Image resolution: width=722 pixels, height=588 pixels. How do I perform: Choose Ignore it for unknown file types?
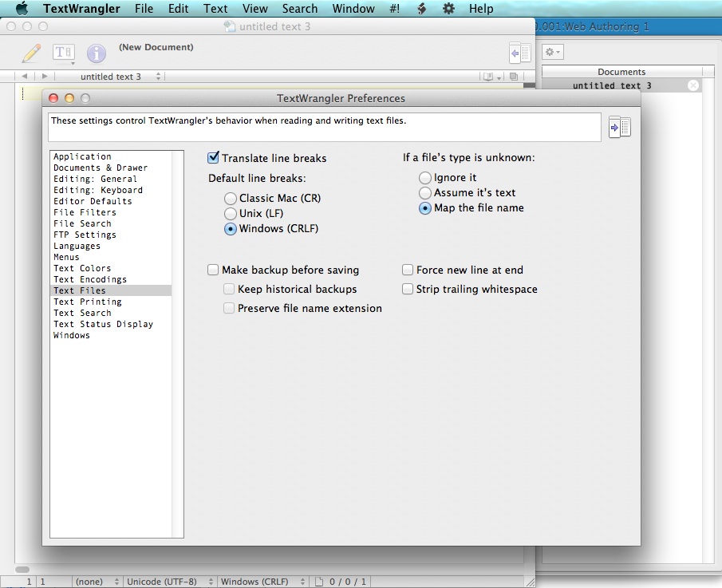(425, 178)
